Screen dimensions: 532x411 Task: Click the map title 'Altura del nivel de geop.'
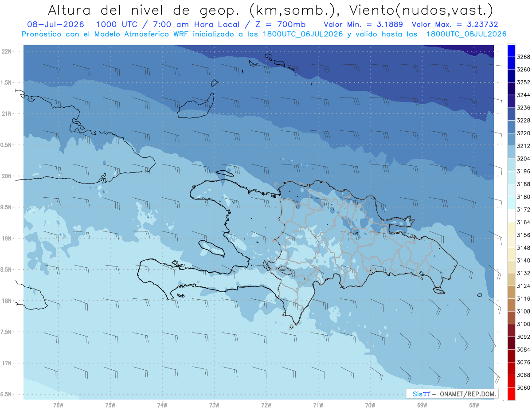[145, 10]
